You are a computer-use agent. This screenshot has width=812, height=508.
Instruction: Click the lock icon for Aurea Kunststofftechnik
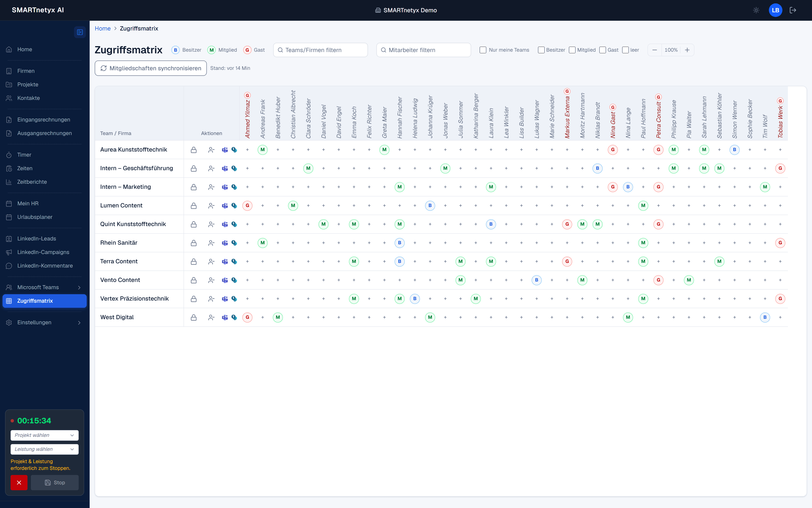tap(194, 150)
